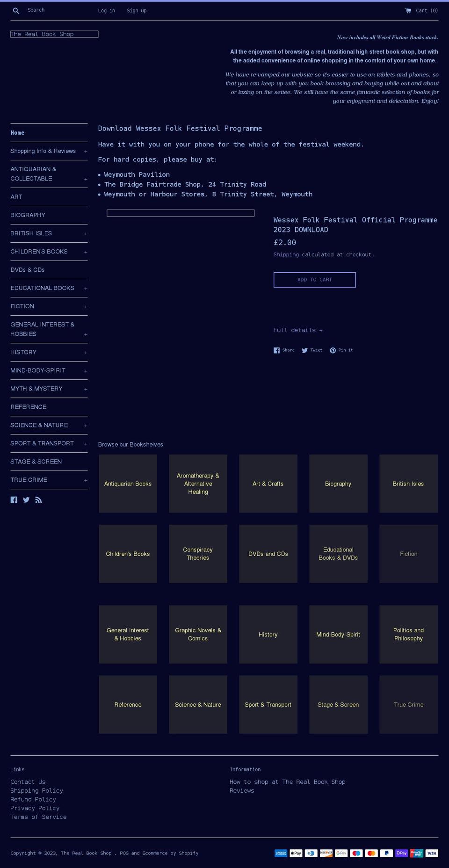449x868 pixels.
Task: Open Politics and Philosophy tile
Action: click(408, 635)
